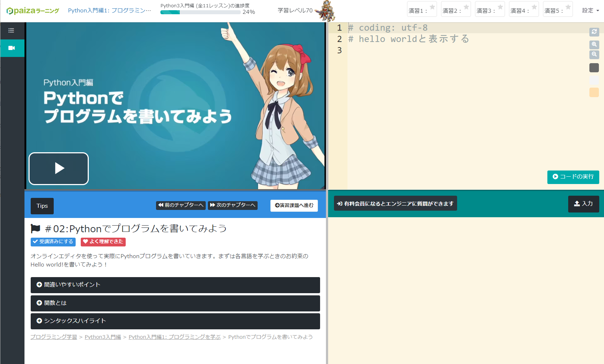Screen dimensions: 604x364
Task: Toggle the よく理解できた heart button
Action: 103,242
